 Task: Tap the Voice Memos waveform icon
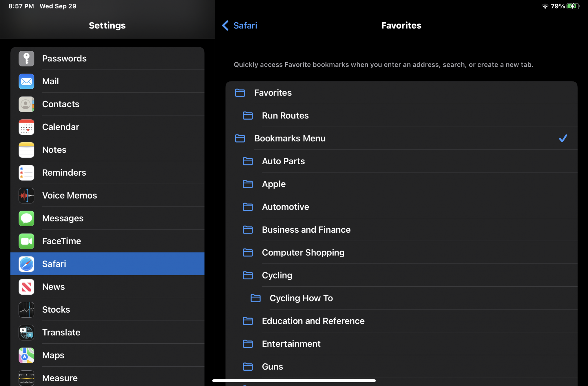(x=26, y=196)
